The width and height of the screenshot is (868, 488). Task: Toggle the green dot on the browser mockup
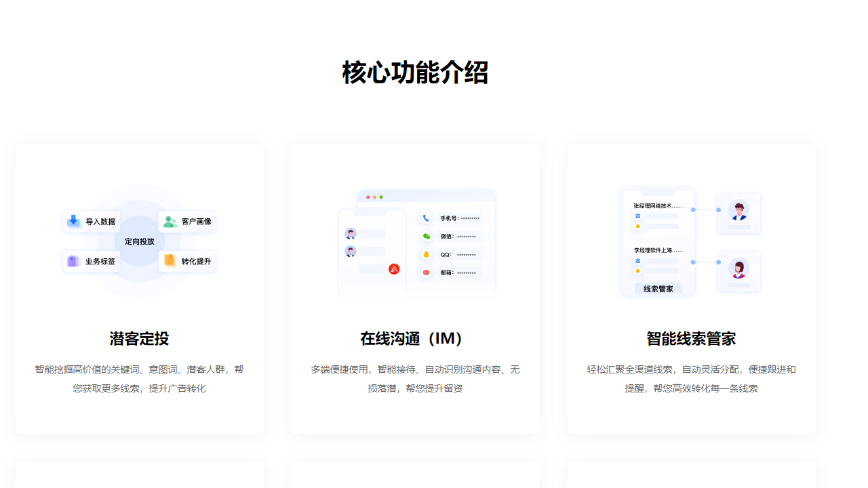pos(381,197)
